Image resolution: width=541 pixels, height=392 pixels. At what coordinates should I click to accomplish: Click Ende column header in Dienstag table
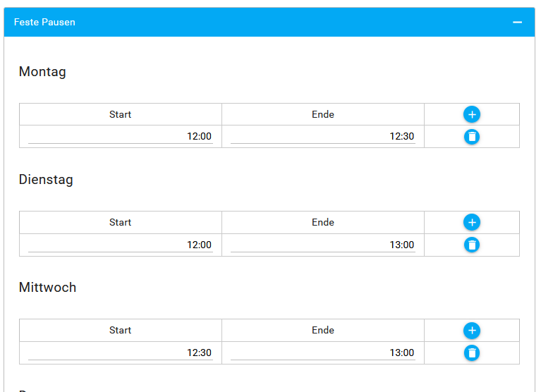[323, 222]
